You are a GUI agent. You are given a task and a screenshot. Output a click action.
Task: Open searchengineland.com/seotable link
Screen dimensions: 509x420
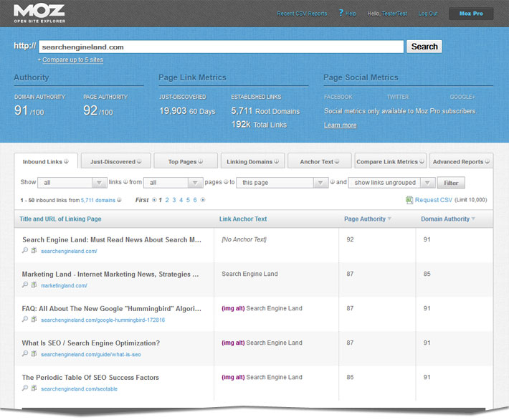pos(79,389)
